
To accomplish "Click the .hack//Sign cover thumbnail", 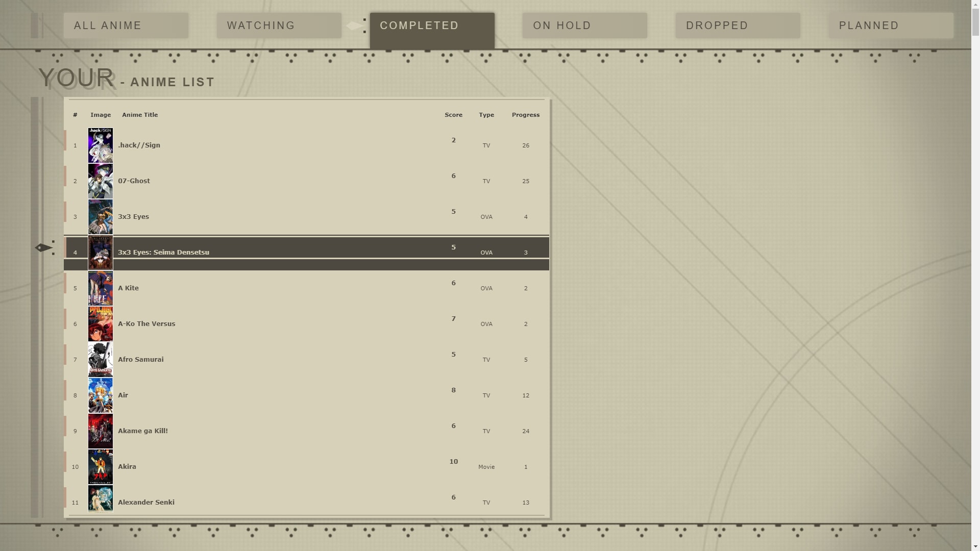I will coord(101,145).
